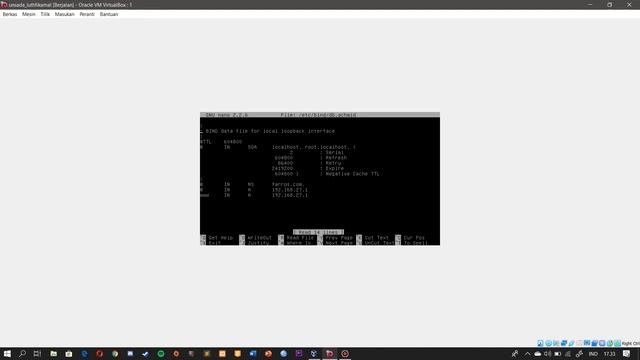
Task: Click the recording status icon
Action: coord(595,343)
